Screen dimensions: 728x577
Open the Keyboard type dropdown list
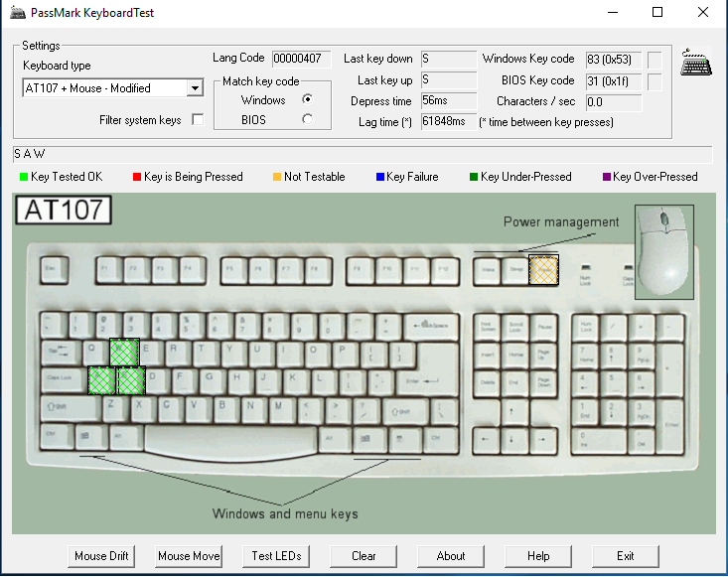click(x=195, y=87)
